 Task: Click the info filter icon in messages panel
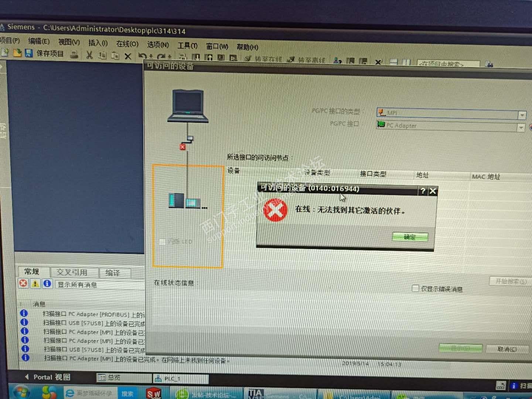pos(47,284)
